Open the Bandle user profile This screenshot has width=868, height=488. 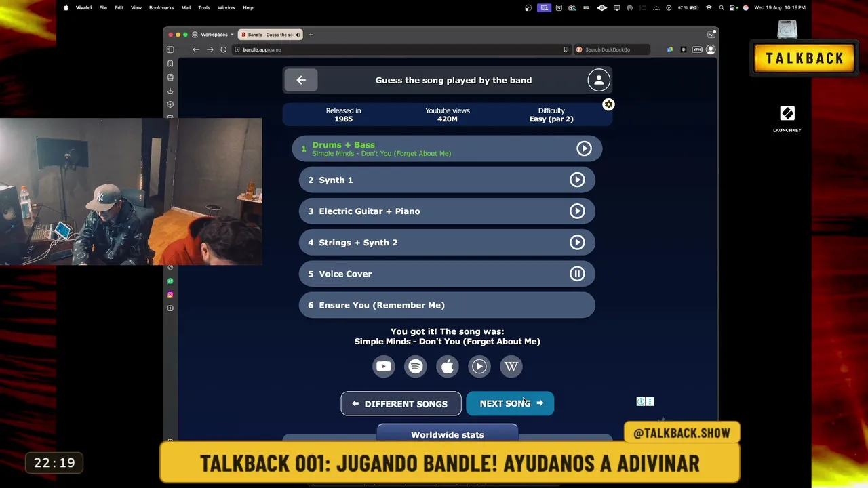[599, 80]
